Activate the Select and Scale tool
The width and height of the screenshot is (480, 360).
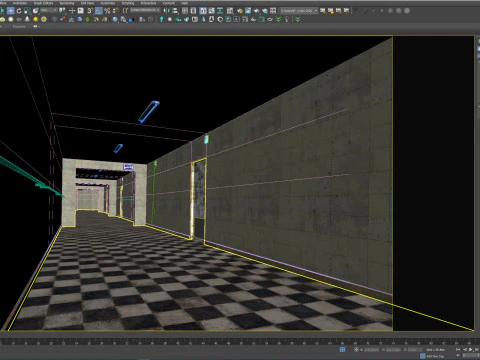(x=27, y=11)
